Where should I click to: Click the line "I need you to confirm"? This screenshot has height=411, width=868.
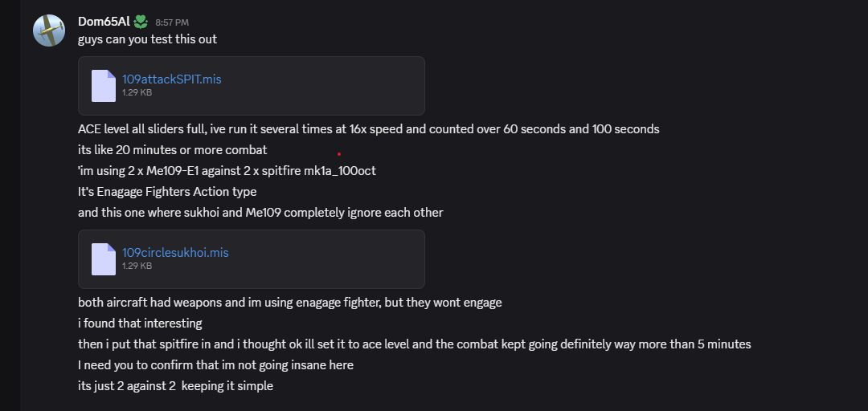[x=215, y=365]
